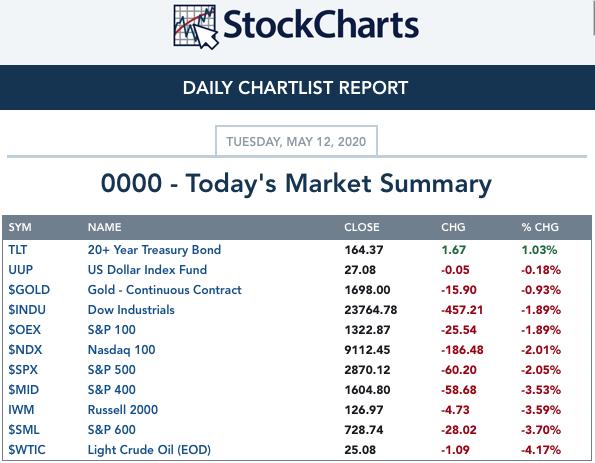Click the % CHG column header
Viewport: 595px width, 463px height.
[x=540, y=227]
